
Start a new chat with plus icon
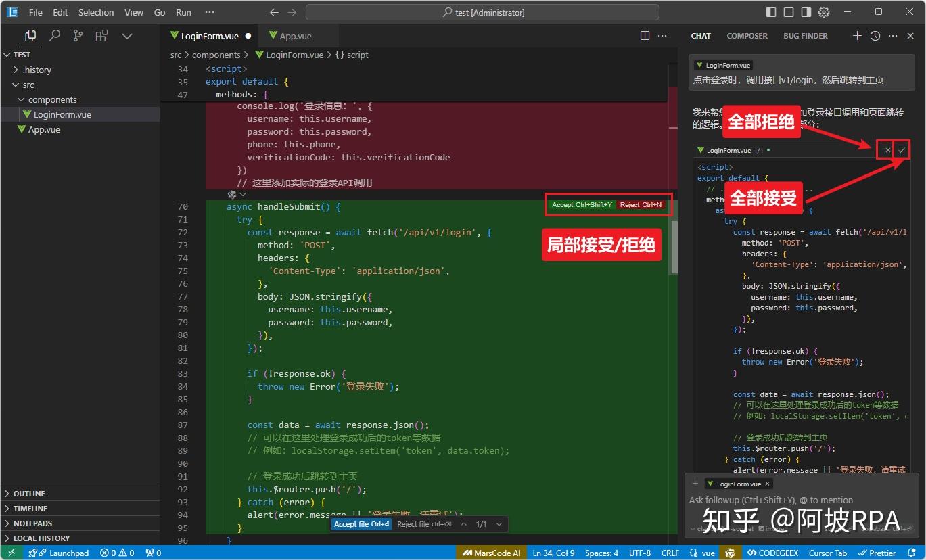[x=856, y=36]
